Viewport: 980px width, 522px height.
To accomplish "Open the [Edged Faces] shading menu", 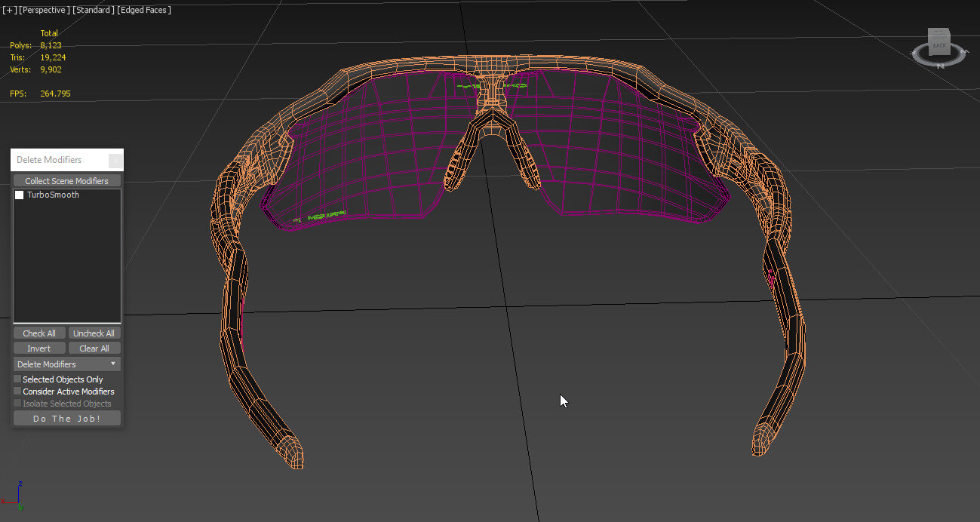I will click(x=145, y=10).
